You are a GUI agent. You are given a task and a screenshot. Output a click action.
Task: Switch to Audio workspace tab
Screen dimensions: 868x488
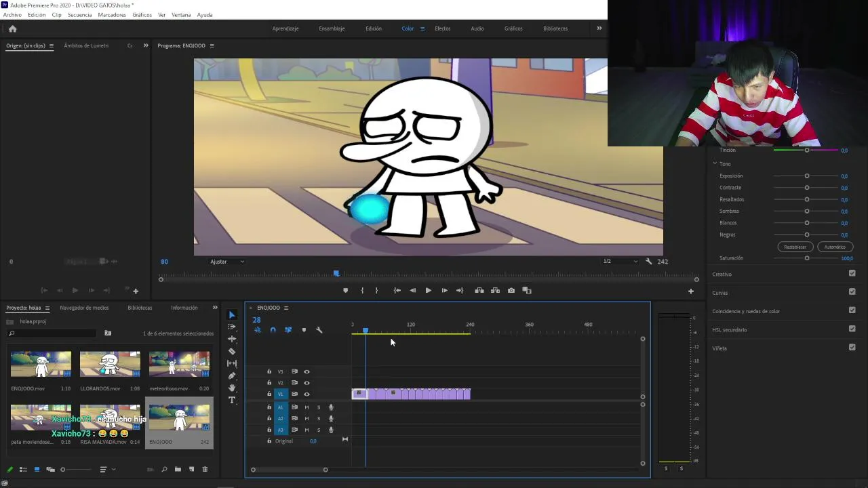(477, 28)
